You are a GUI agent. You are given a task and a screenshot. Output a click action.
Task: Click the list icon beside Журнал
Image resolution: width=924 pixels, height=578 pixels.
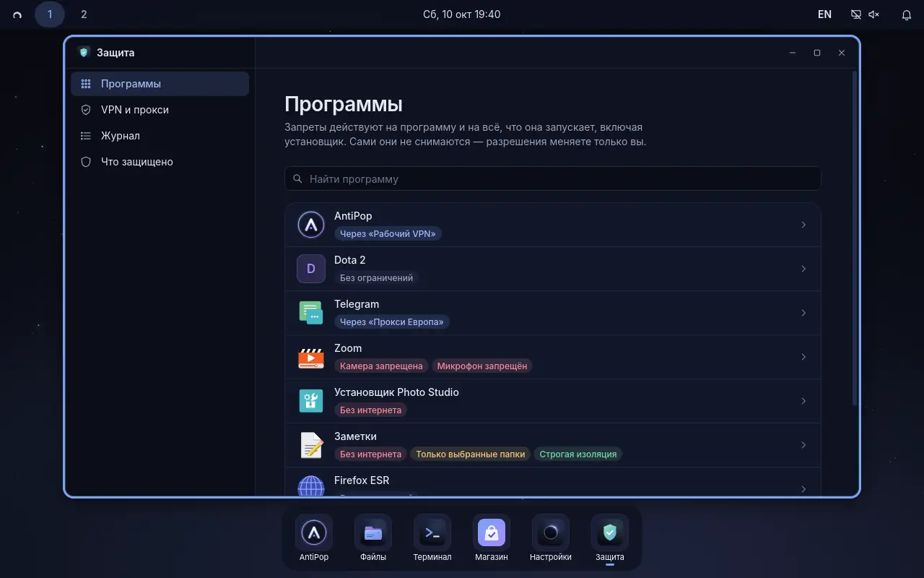[x=86, y=136]
